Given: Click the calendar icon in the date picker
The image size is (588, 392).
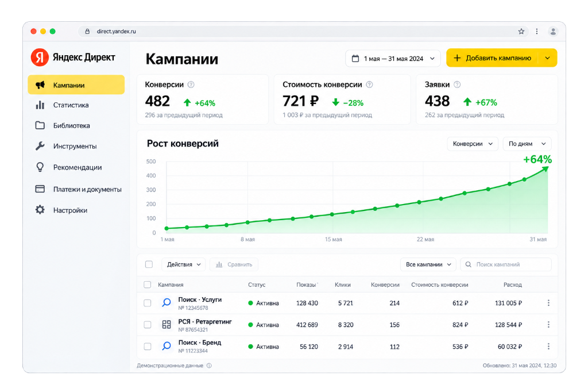Looking at the screenshot, I should pyautogui.click(x=355, y=59).
